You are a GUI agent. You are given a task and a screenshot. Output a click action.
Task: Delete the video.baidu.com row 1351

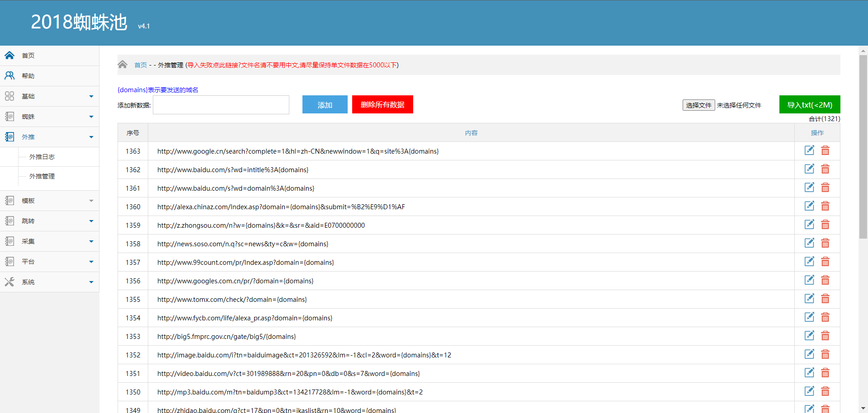tap(825, 373)
